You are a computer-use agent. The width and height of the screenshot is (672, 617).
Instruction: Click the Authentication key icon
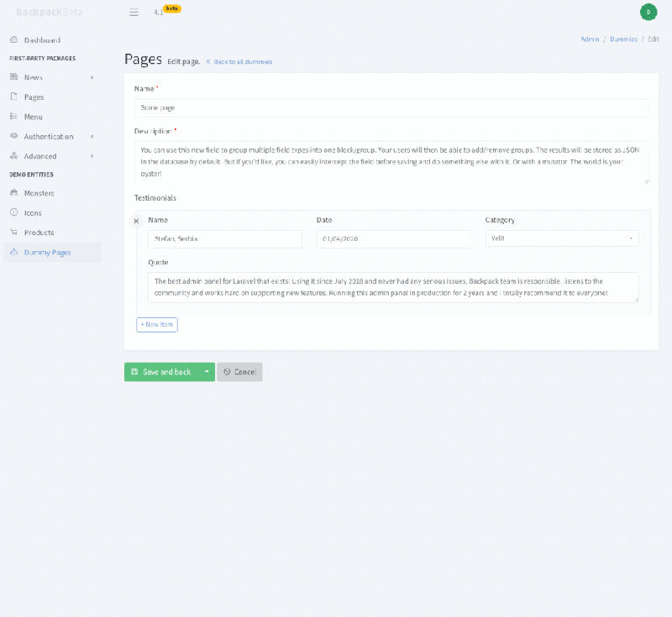[x=13, y=136]
